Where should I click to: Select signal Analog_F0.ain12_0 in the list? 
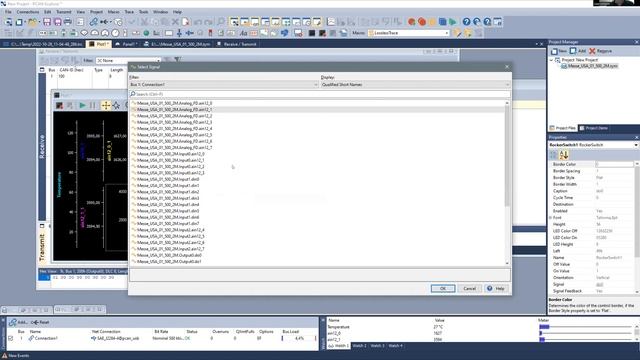coord(174,103)
